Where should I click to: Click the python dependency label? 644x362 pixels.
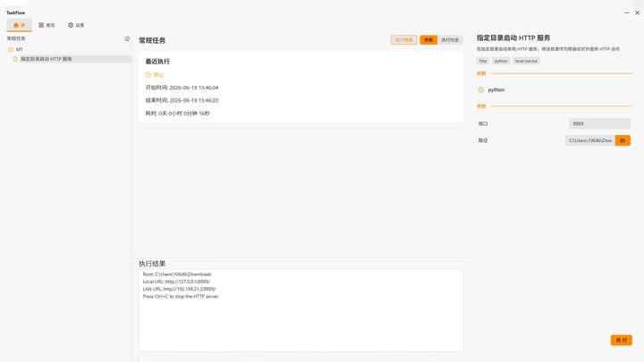pos(496,90)
